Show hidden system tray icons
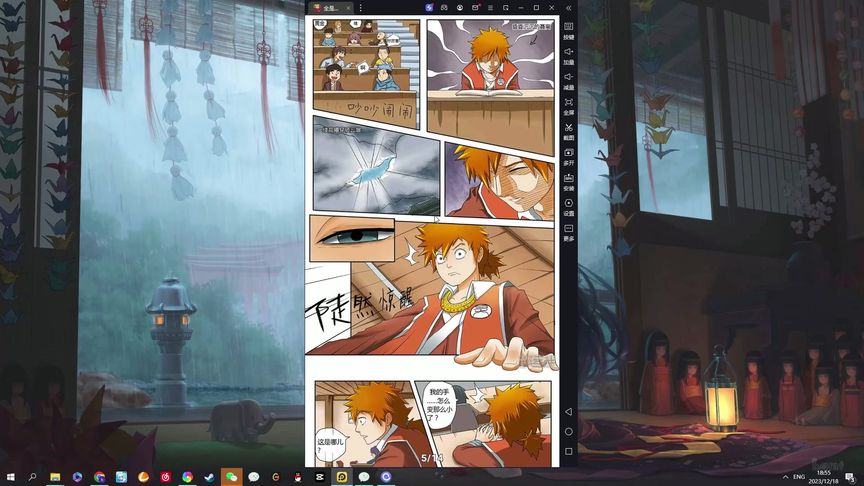The width and height of the screenshot is (864, 486). (x=785, y=477)
